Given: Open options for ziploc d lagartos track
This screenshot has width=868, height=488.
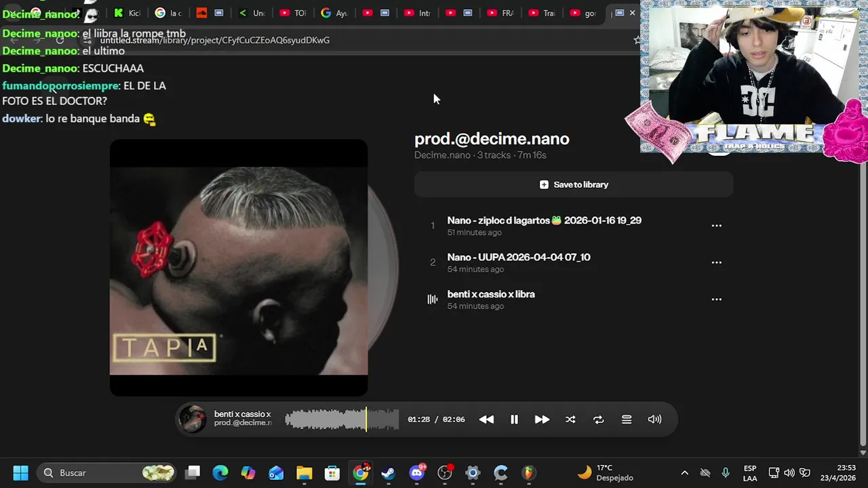Looking at the screenshot, I should pyautogui.click(x=716, y=226).
